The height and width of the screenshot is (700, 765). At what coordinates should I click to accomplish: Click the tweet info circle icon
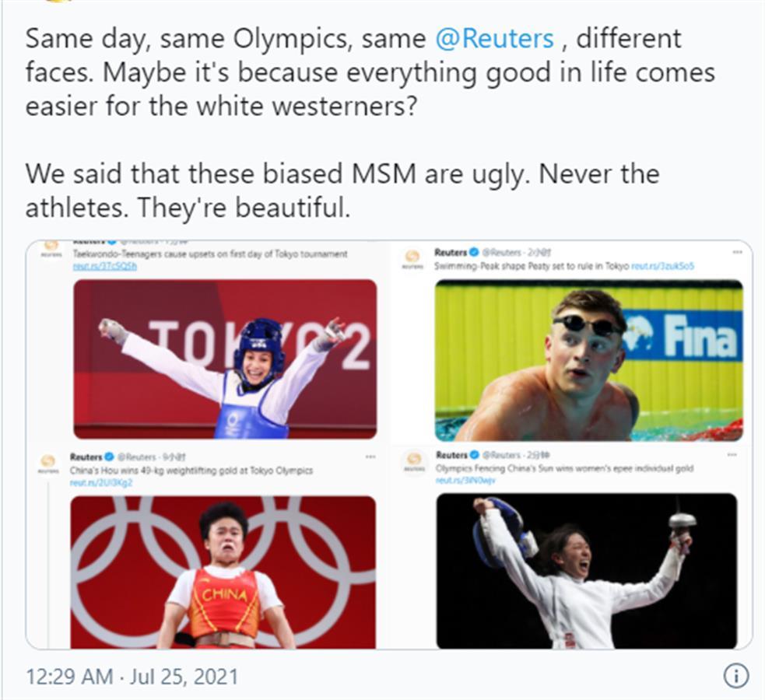tap(736, 677)
